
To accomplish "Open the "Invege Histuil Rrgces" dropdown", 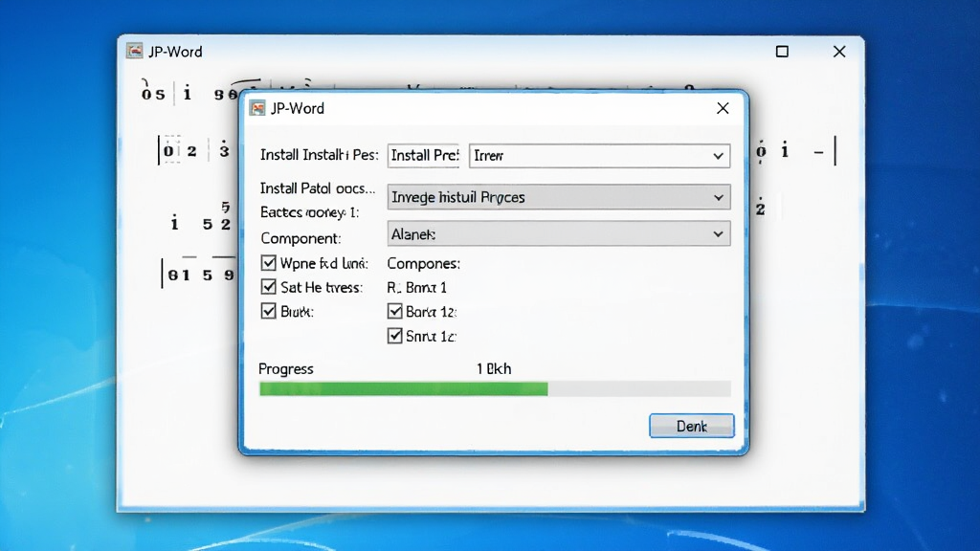I will tap(559, 197).
